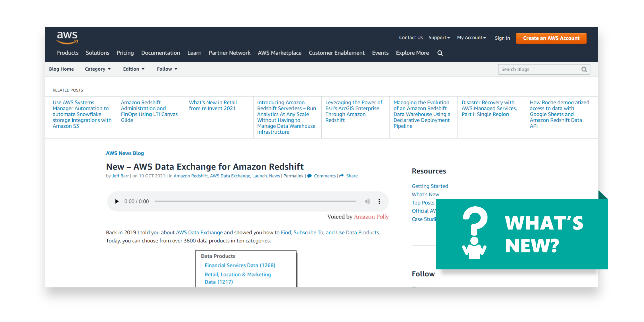Screen dimensions: 644x322
Task: Click the Comments speech bubble icon
Action: [x=310, y=176]
